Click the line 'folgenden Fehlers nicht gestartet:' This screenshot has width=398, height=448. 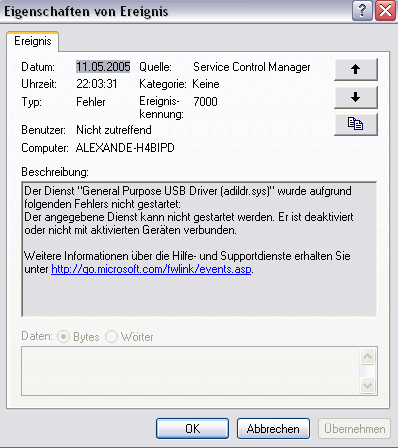(x=102, y=204)
